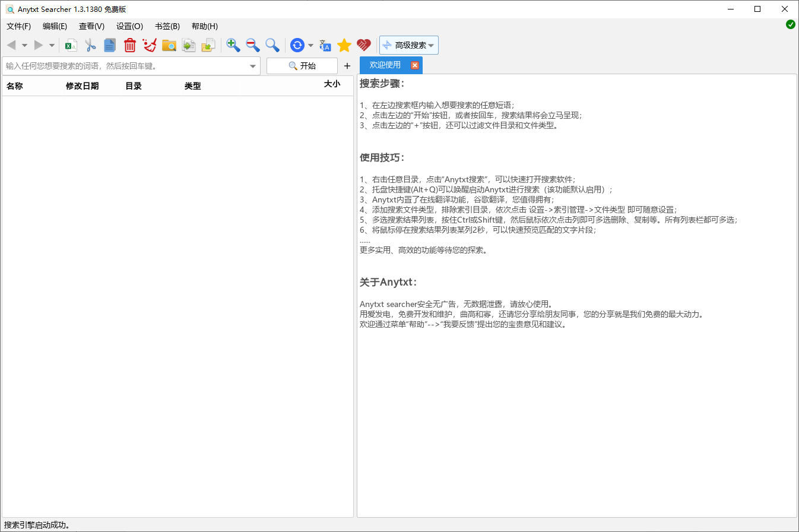Close the 欢迎使用 tab
Image resolution: width=799 pixels, height=532 pixels.
(415, 65)
